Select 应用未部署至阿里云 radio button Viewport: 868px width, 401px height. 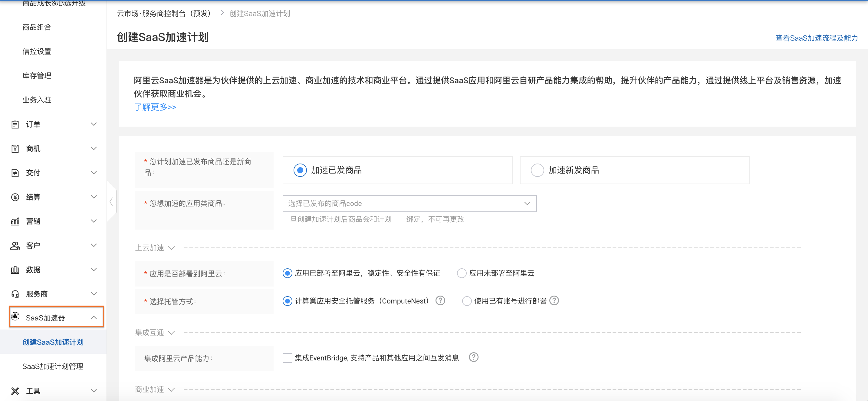point(462,273)
